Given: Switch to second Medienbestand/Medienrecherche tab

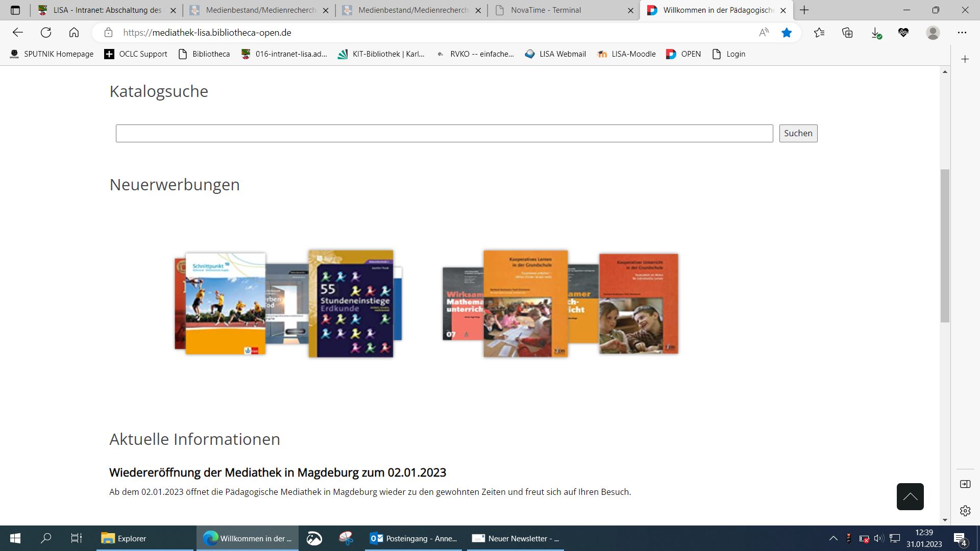Looking at the screenshot, I should (x=411, y=10).
